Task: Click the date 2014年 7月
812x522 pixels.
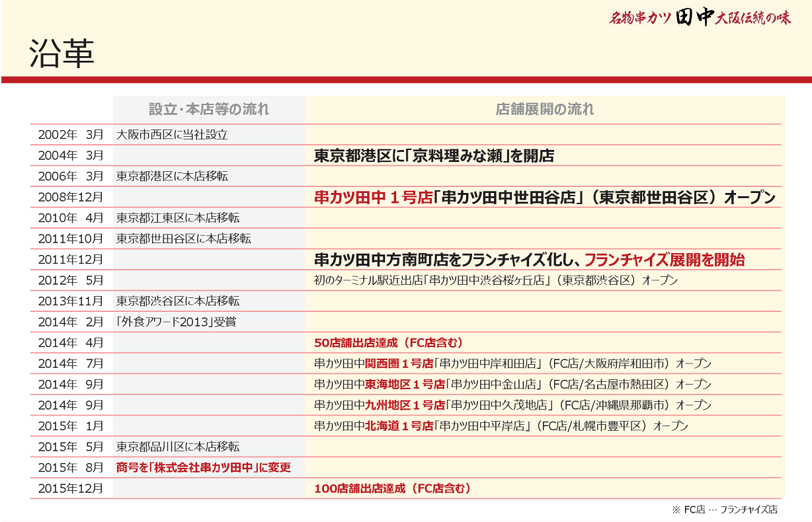Action: point(71,363)
